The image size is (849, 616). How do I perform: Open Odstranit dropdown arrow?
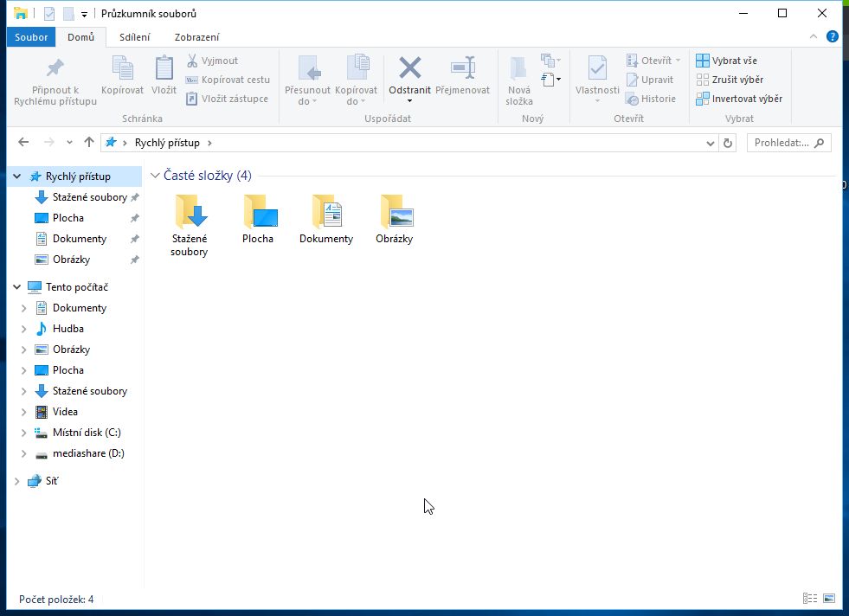410,101
